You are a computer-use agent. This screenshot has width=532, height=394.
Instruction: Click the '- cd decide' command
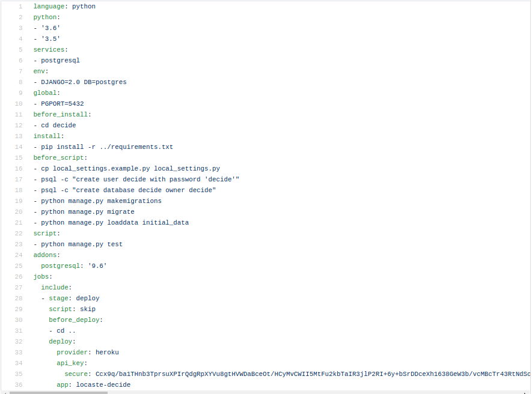(55, 126)
